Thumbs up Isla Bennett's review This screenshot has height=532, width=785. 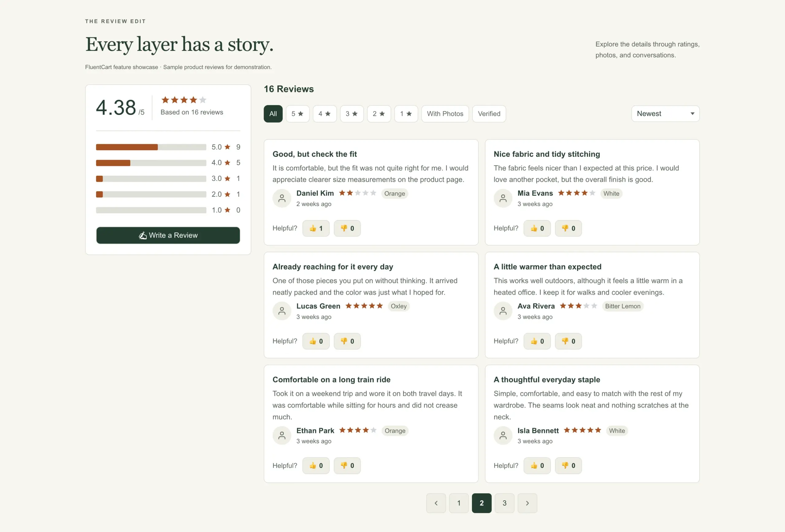click(537, 465)
